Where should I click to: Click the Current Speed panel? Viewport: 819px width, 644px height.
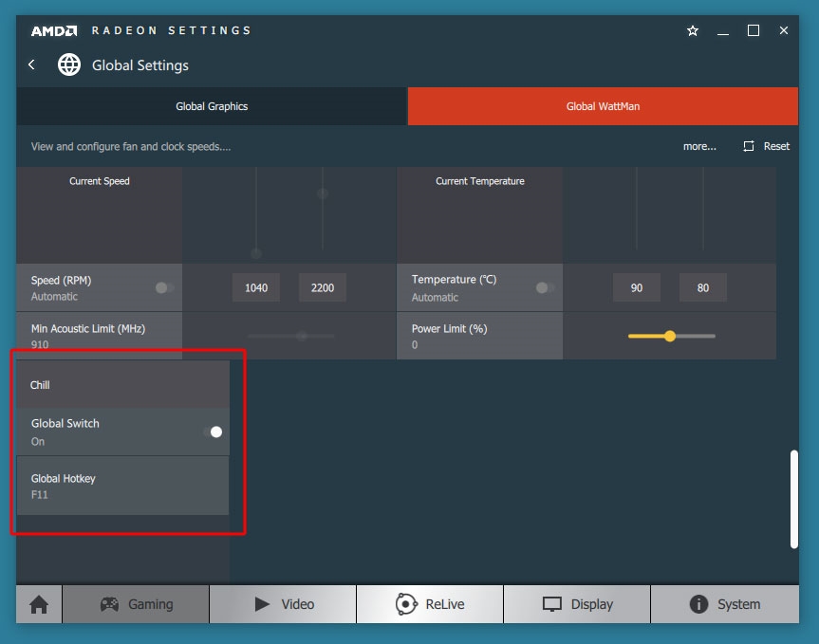[x=100, y=215]
